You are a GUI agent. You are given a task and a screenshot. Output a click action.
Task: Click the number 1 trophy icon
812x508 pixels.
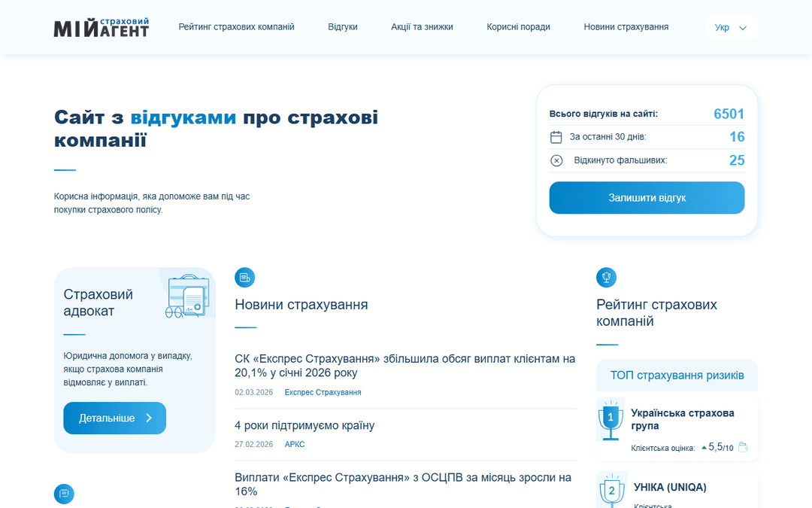click(611, 419)
